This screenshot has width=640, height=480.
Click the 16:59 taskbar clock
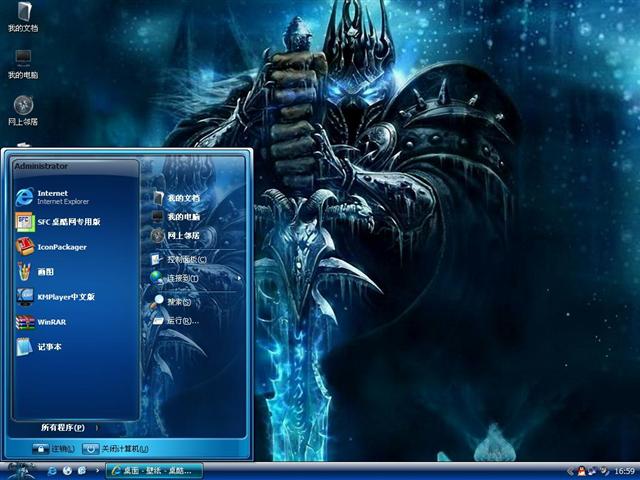pyautogui.click(x=624, y=471)
